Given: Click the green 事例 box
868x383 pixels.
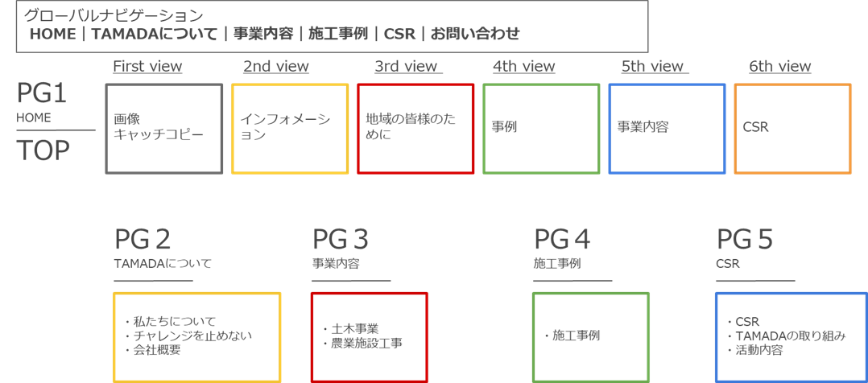Looking at the screenshot, I should (541, 129).
